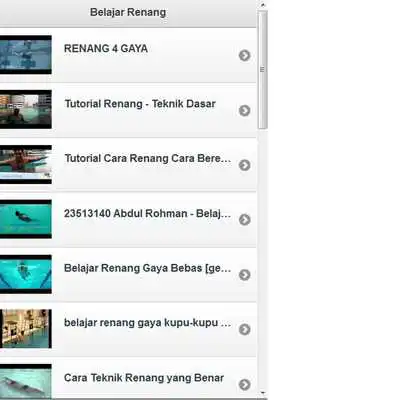409x400 pixels.
Task: Open arrow for Belajar Renang Gaya Bebas
Action: click(x=244, y=275)
